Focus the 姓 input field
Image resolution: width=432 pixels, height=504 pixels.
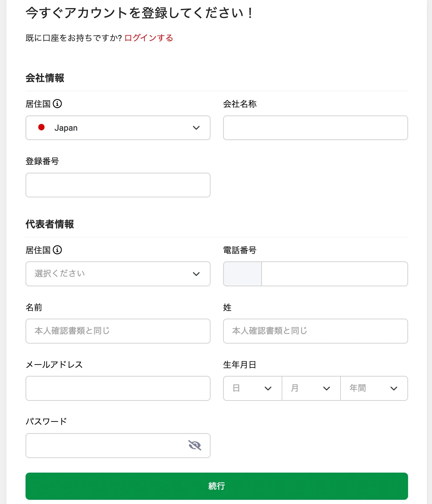pyautogui.click(x=316, y=331)
